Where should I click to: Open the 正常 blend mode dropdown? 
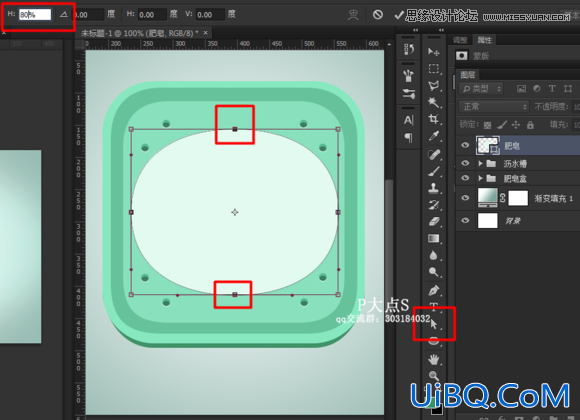pyautogui.click(x=493, y=107)
